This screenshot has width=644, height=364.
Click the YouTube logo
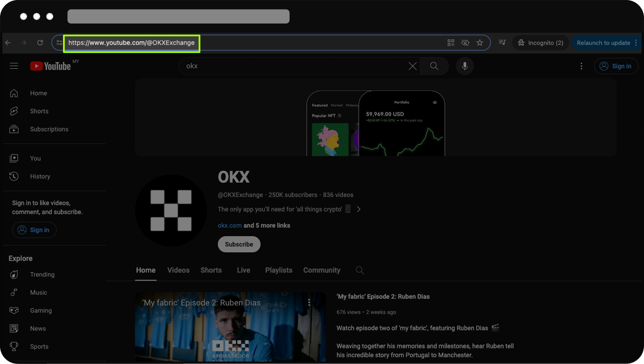[50, 66]
